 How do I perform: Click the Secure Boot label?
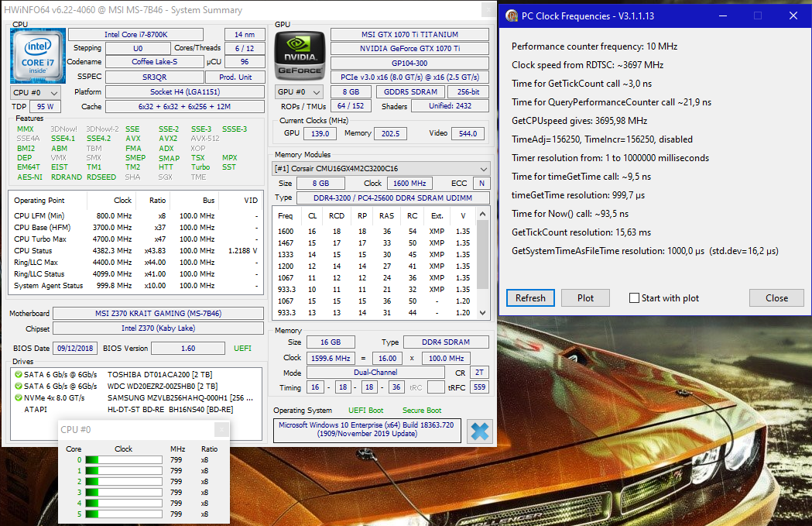click(422, 411)
